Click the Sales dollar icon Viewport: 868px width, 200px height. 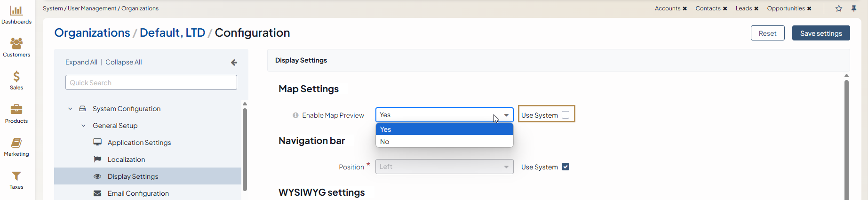[16, 77]
